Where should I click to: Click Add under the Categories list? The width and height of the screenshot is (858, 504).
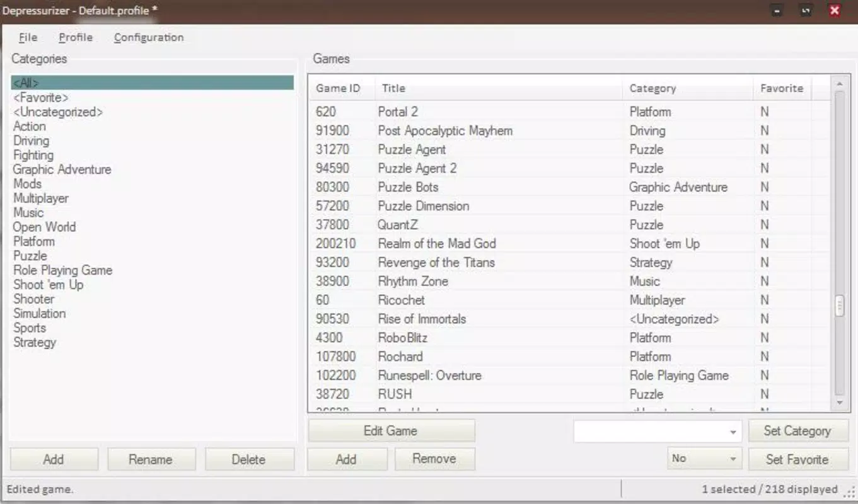pyautogui.click(x=54, y=459)
